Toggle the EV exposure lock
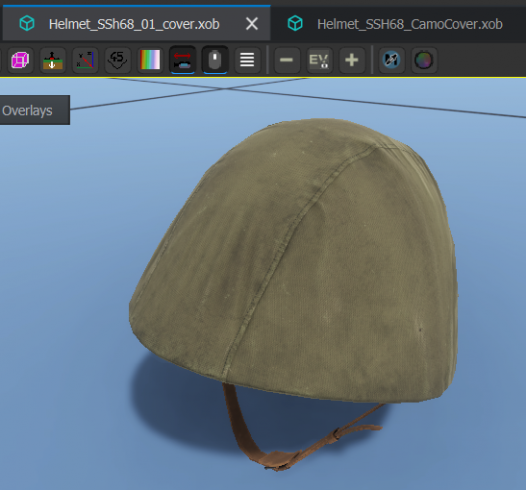 [x=319, y=60]
